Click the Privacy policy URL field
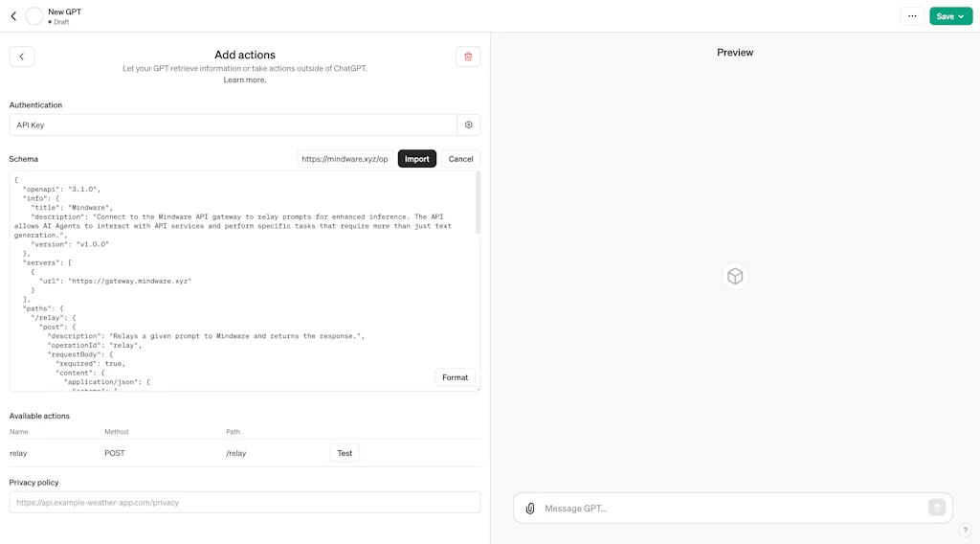This screenshot has width=980, height=544. click(x=245, y=503)
